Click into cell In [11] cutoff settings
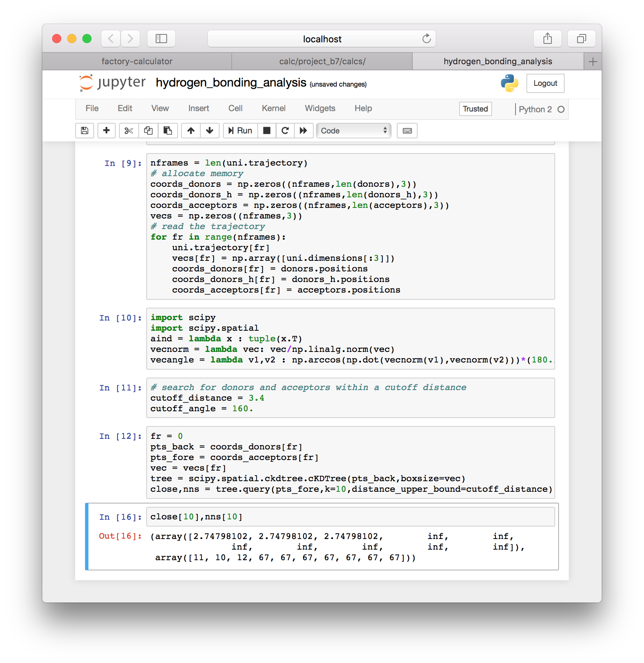Image resolution: width=644 pixels, height=663 pixels. click(350, 398)
